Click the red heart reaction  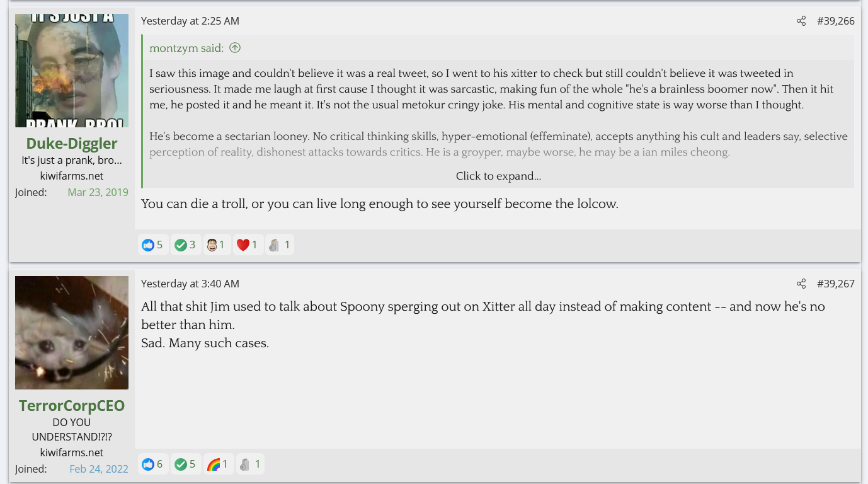click(x=248, y=245)
